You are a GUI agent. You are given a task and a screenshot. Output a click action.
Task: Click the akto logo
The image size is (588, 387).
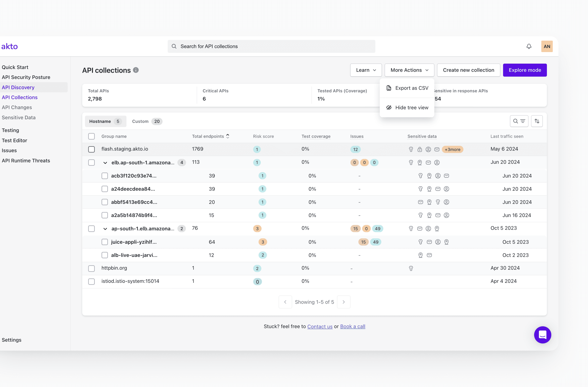[10, 46]
